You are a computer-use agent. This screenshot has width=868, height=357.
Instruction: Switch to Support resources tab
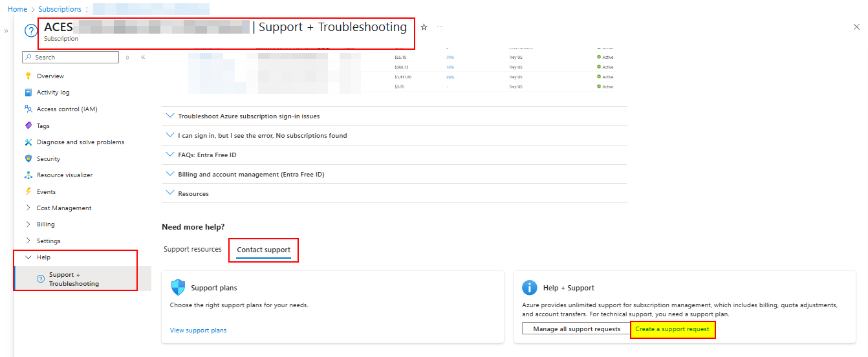click(193, 249)
